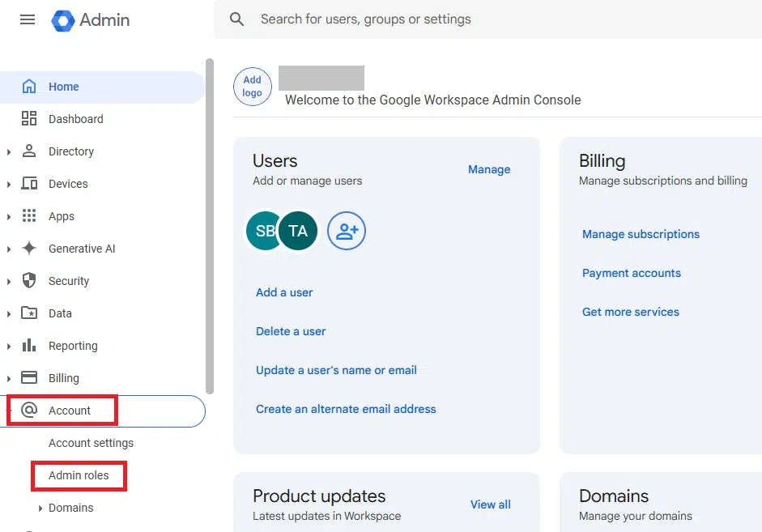Select Home in the sidebar

[101, 87]
